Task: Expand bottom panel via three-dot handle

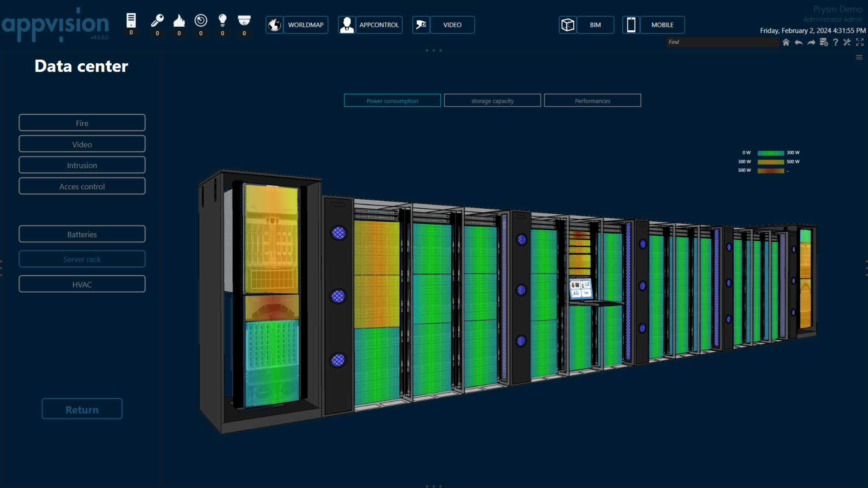Action: coord(434,486)
